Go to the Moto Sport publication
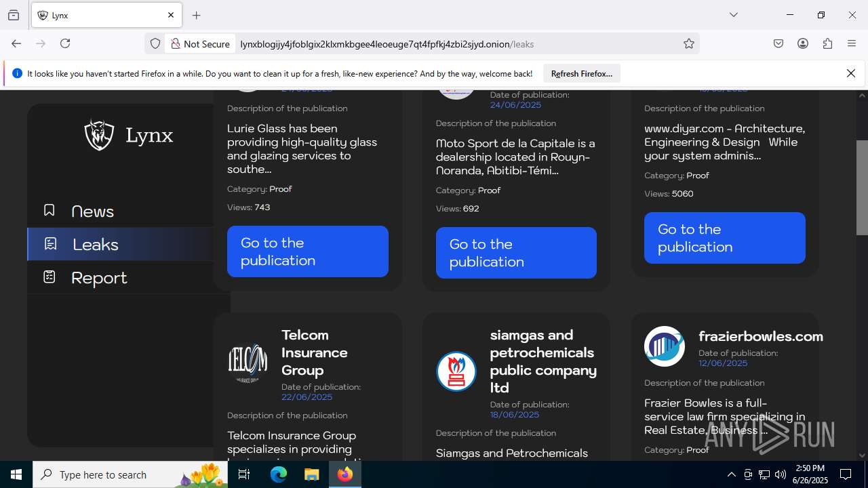The width and height of the screenshot is (868, 488). coord(516,253)
